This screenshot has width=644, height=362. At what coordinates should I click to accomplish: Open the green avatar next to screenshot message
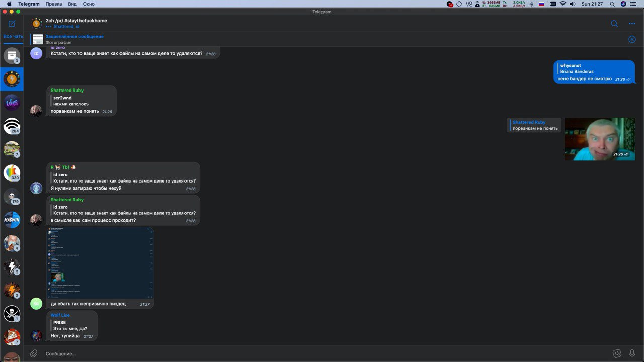[x=36, y=303]
